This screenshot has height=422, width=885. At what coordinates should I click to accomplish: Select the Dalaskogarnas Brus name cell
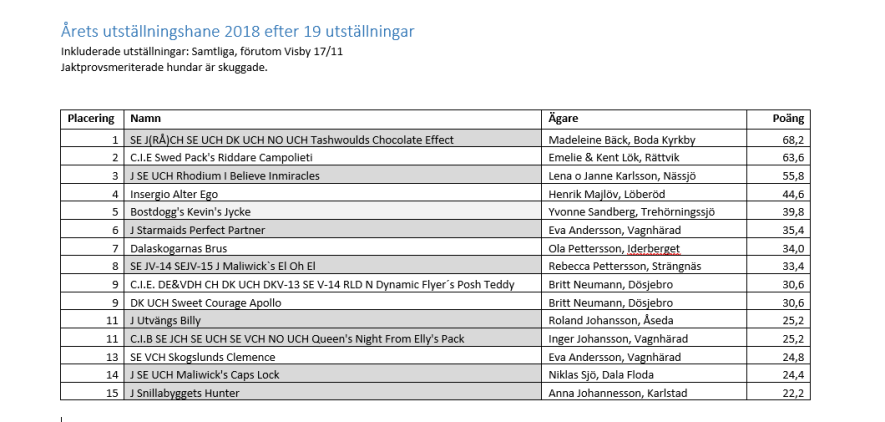click(x=332, y=248)
